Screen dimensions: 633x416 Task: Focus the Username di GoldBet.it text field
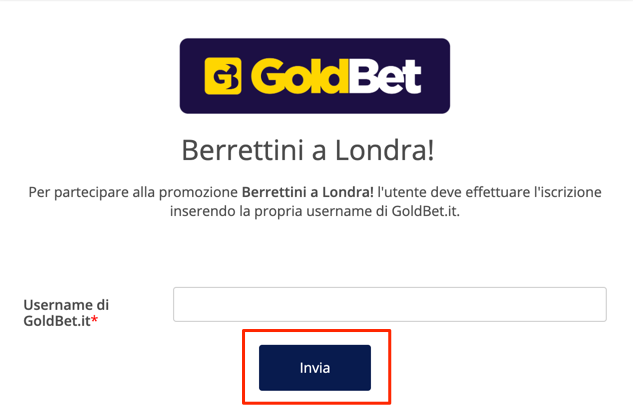click(x=390, y=305)
